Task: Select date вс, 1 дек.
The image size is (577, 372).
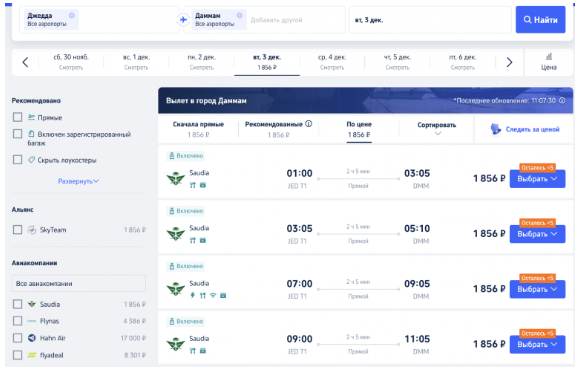Action: coord(136,62)
